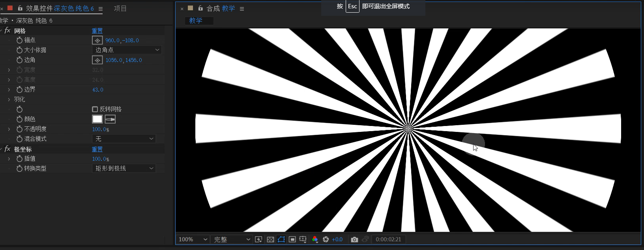This screenshot has height=250, width=644.
Task: Select the 教学 composition tab
Action: (x=199, y=21)
